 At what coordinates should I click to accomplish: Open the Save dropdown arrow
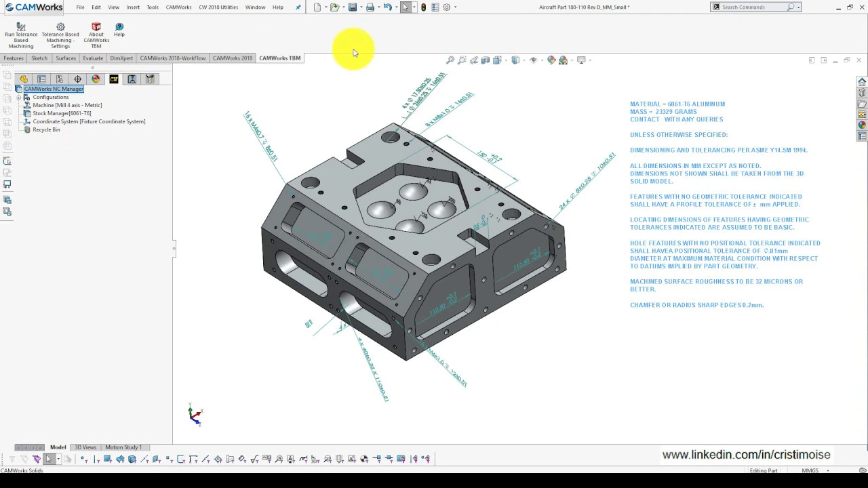[x=361, y=7]
